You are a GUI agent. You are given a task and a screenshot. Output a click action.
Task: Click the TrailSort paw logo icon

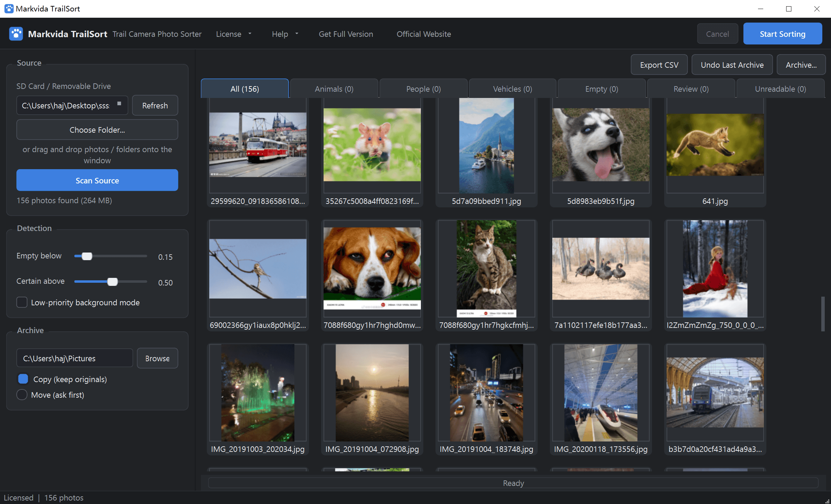pyautogui.click(x=16, y=34)
